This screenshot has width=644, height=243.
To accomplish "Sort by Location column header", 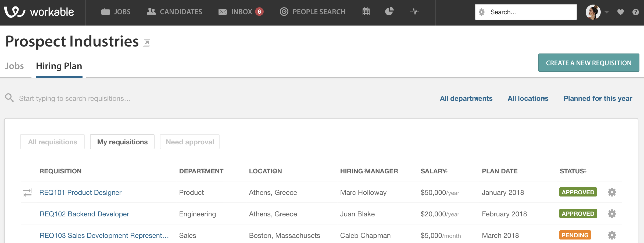I will click(x=265, y=171).
